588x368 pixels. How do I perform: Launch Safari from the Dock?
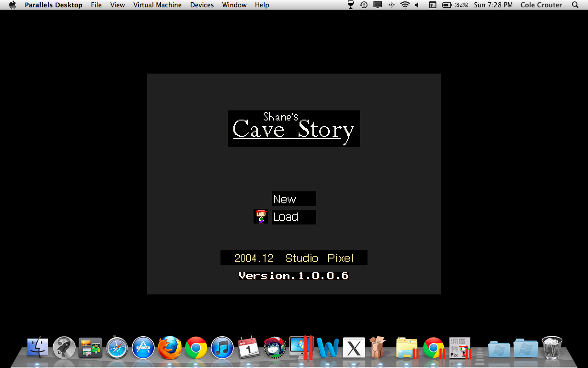coord(117,348)
